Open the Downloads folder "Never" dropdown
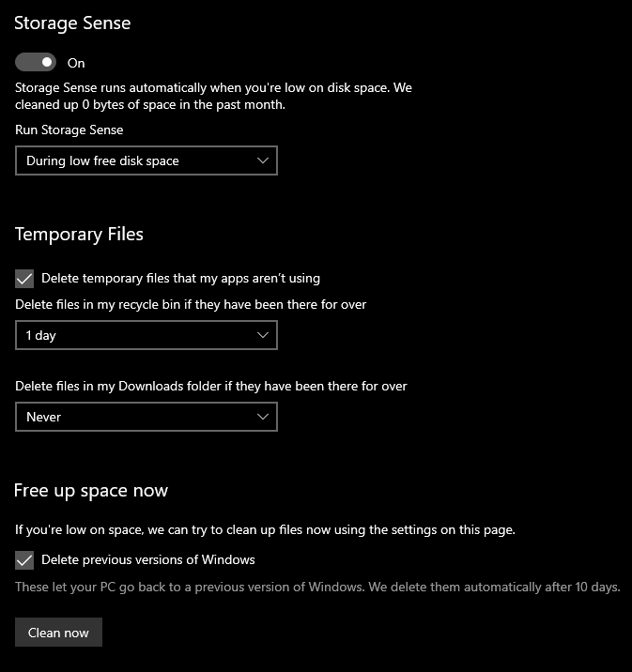Screen dimensions: 632x672 [146, 417]
